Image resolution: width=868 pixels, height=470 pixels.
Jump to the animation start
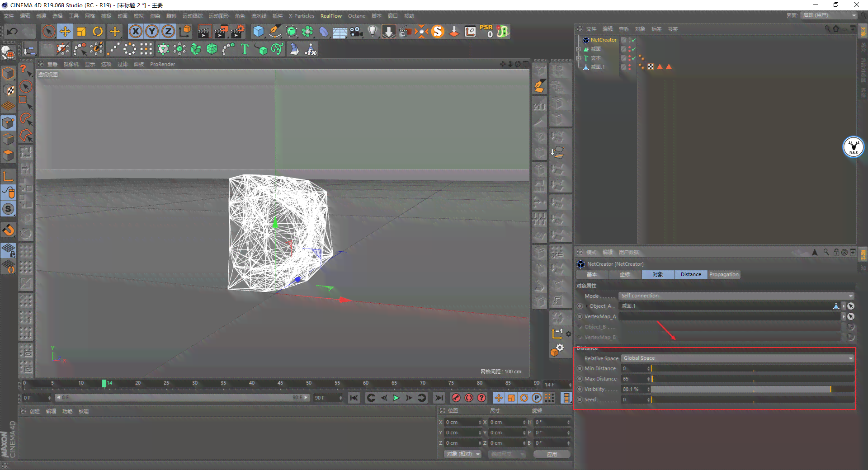pos(354,398)
